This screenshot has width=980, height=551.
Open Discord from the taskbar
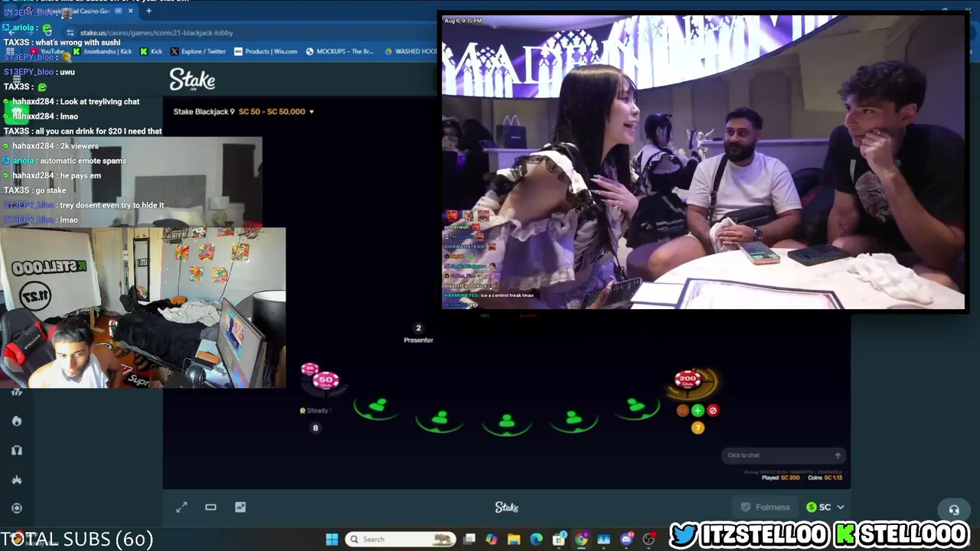click(x=627, y=540)
